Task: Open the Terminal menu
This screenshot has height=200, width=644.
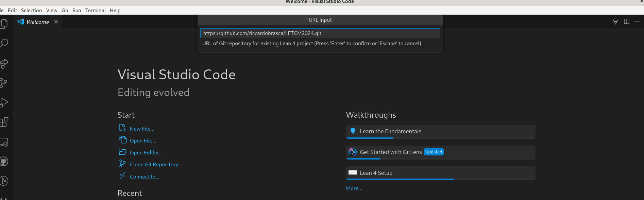Action: tap(96, 10)
